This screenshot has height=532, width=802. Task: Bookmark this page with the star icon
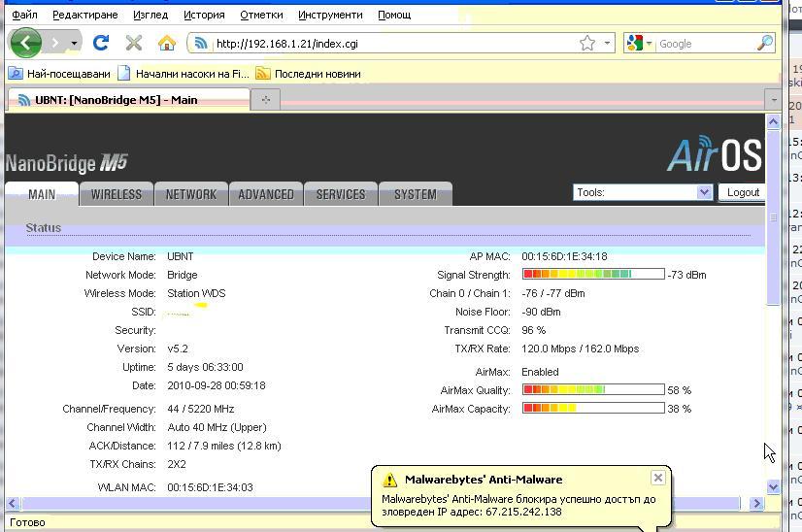587,43
